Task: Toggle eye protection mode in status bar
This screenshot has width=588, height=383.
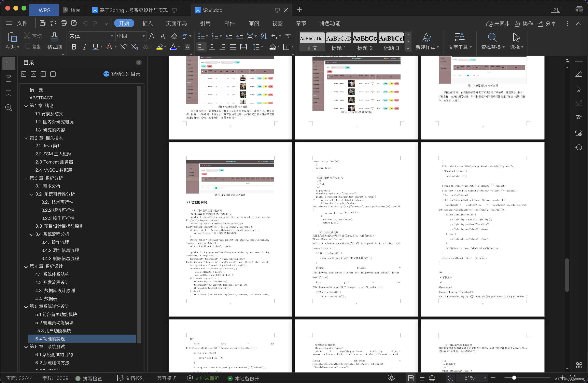Action: pos(391,378)
